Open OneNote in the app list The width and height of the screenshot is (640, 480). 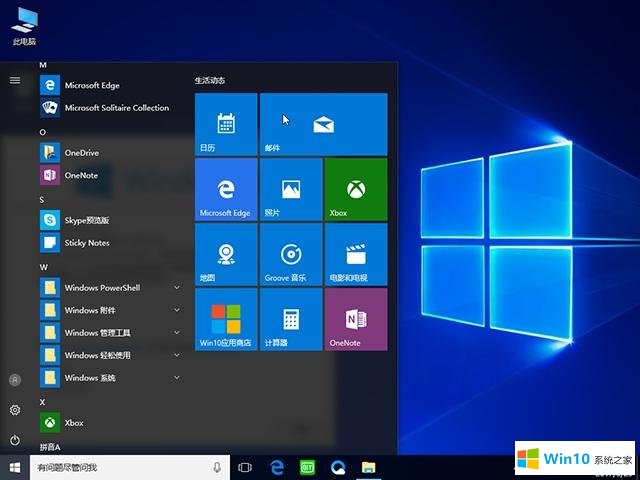tap(110, 175)
